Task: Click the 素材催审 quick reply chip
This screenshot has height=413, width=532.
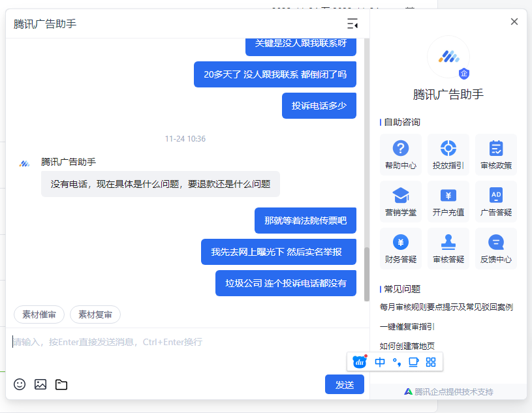Action: pyautogui.click(x=39, y=314)
